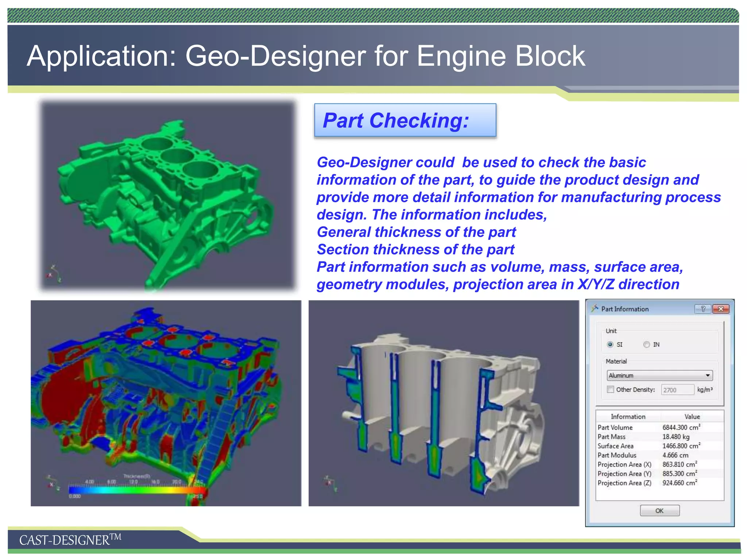The height and width of the screenshot is (560, 747).
Task: Click the Value column header
Action: pos(692,416)
